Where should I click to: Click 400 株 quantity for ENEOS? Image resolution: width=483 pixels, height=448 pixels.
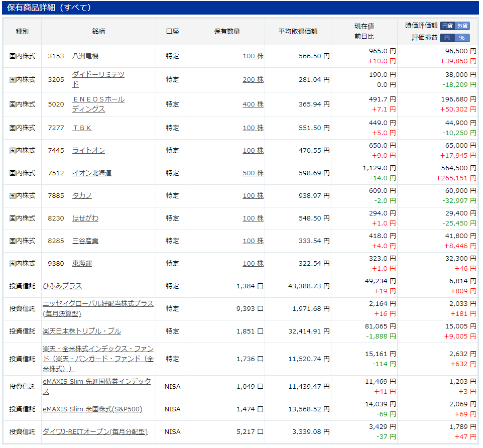click(x=253, y=104)
